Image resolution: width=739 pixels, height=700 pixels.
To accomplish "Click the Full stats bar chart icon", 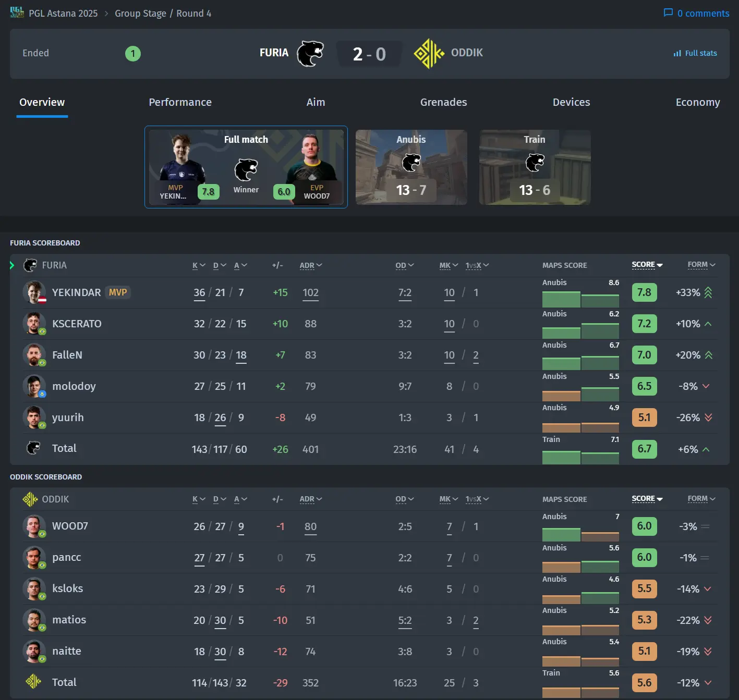I will click(x=677, y=53).
